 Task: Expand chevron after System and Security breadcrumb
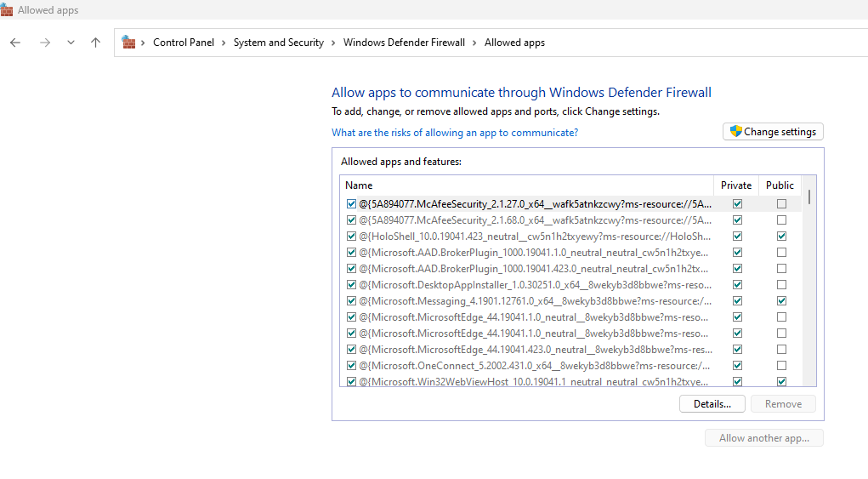[x=333, y=43]
